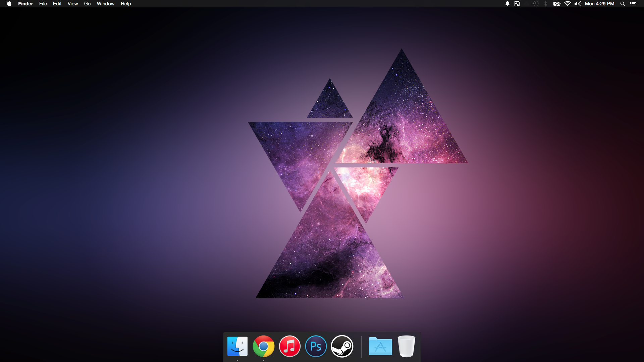Open the volume control menu
This screenshot has height=362, width=644.
(x=578, y=4)
